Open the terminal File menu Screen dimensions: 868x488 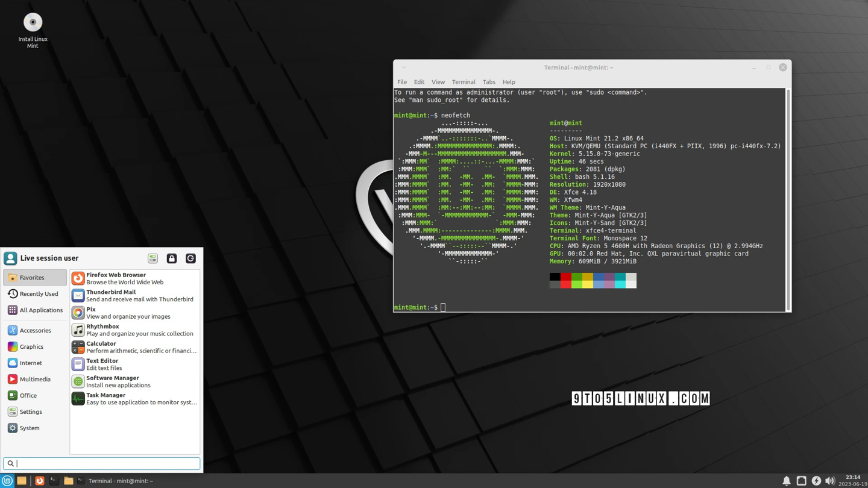tap(402, 82)
